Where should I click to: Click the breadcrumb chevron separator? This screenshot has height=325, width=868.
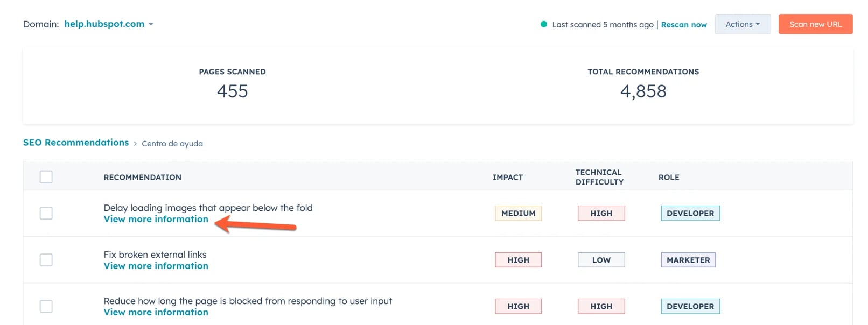coord(135,144)
